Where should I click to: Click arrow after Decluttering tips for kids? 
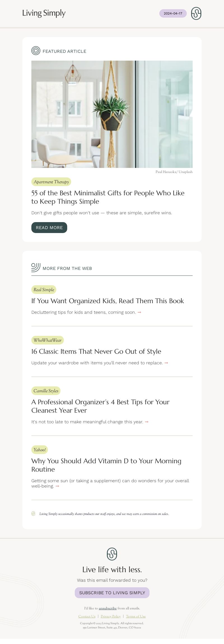point(139,312)
